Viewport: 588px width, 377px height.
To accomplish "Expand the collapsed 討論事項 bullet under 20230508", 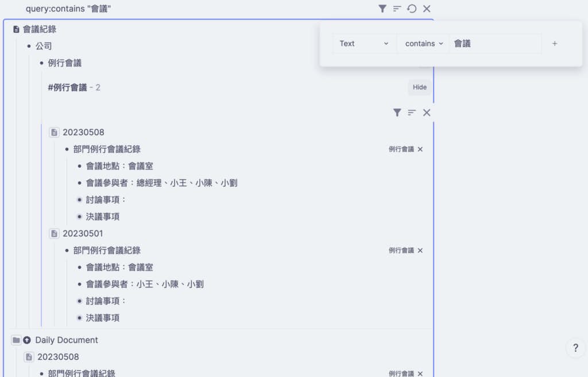I will pyautogui.click(x=80, y=200).
